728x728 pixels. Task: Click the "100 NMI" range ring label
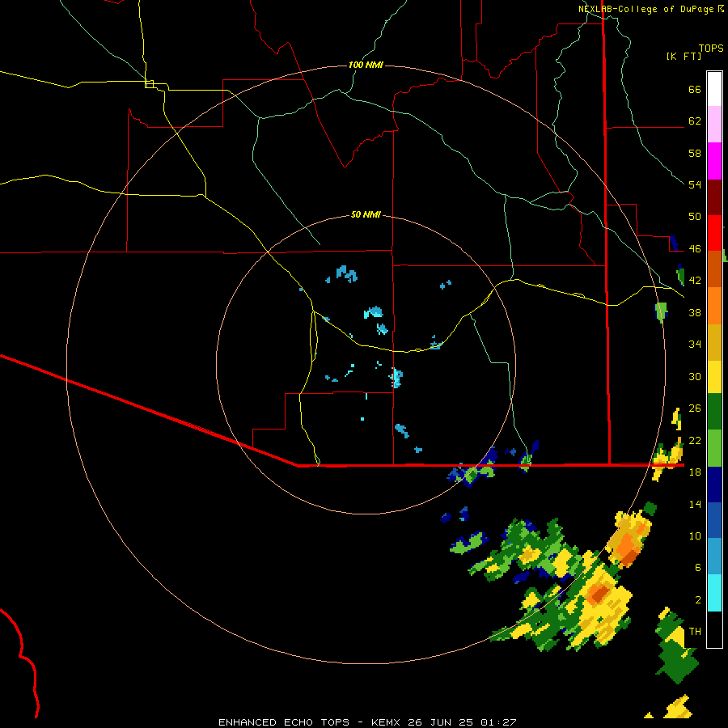366,65
